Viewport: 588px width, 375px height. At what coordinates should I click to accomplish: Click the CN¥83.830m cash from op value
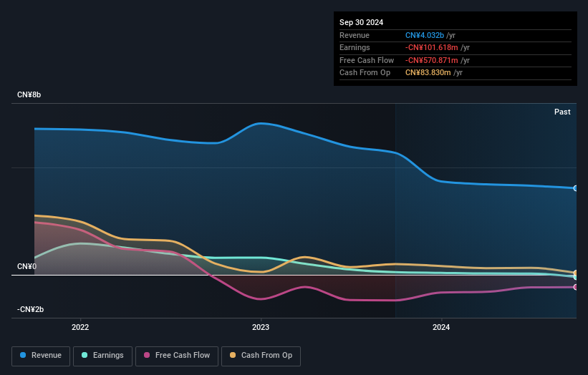tap(428, 73)
